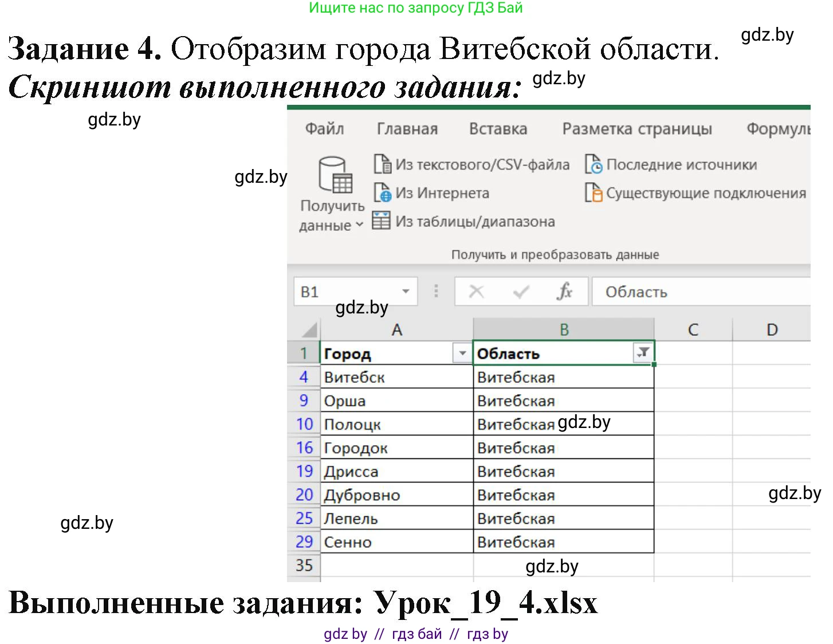The height and width of the screenshot is (644, 833).
Task: Toggle the filter on the Область column
Action: (x=643, y=353)
